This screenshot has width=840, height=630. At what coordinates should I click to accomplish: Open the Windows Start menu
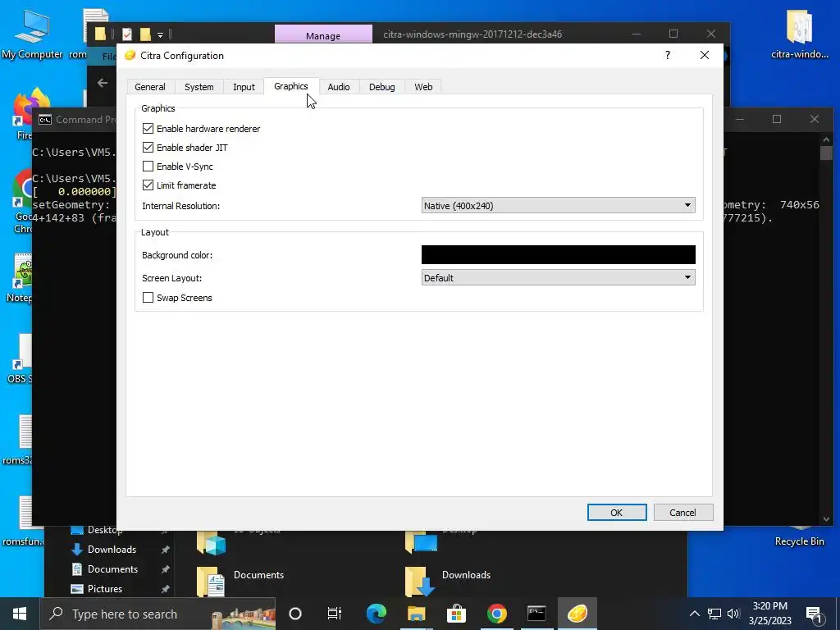click(x=20, y=614)
